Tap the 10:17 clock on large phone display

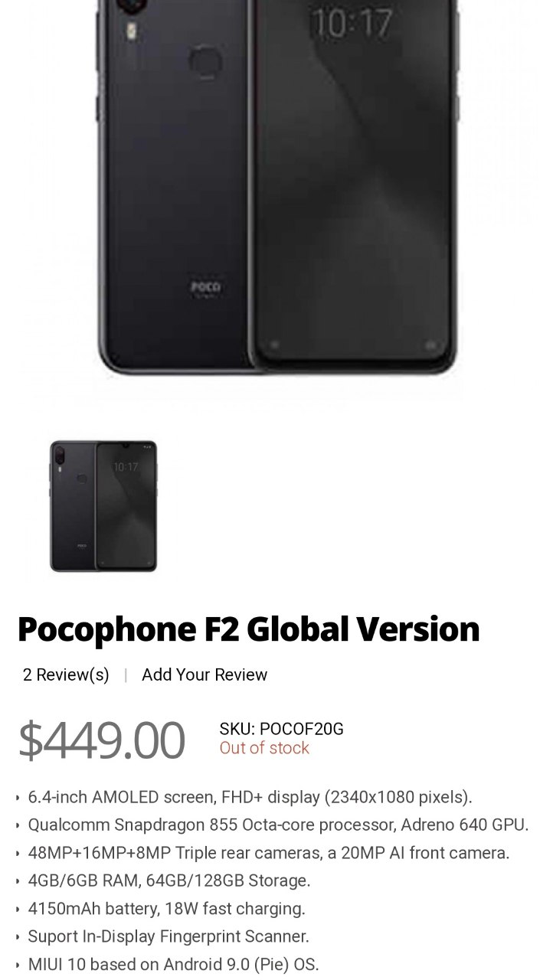351,23
